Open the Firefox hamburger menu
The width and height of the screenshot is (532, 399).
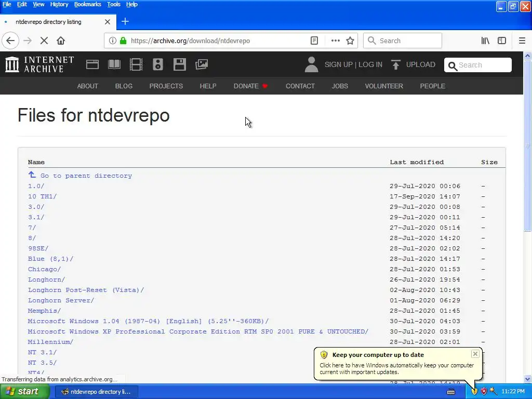[x=522, y=41]
